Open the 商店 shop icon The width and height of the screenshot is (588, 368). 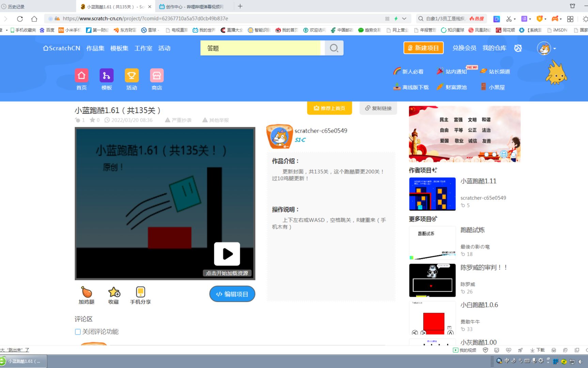[156, 76]
